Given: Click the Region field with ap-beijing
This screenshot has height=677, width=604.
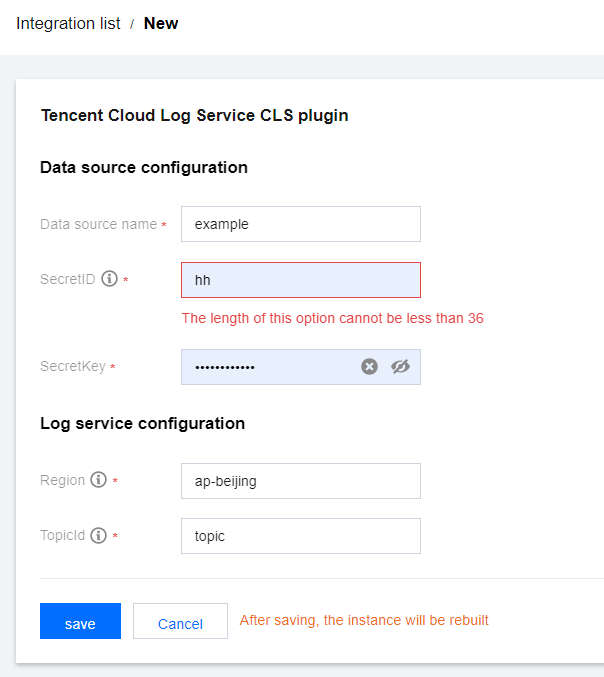Looking at the screenshot, I should point(300,481).
